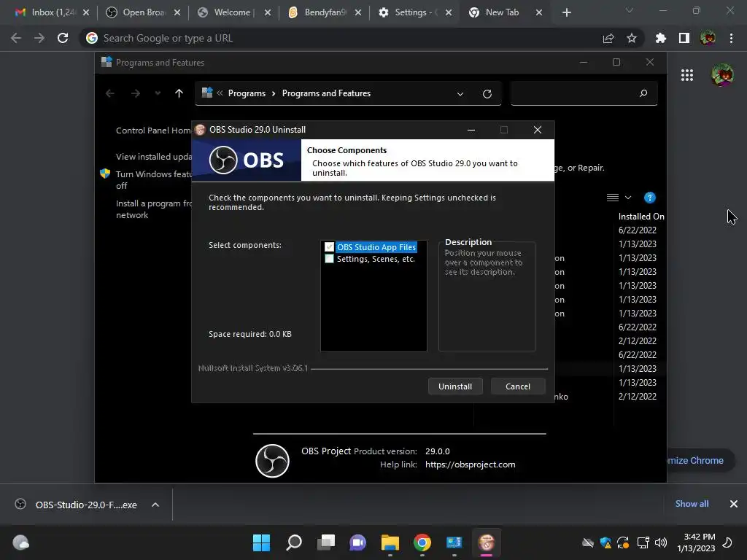
Task: Open Control Panel Home link
Action: click(153, 131)
